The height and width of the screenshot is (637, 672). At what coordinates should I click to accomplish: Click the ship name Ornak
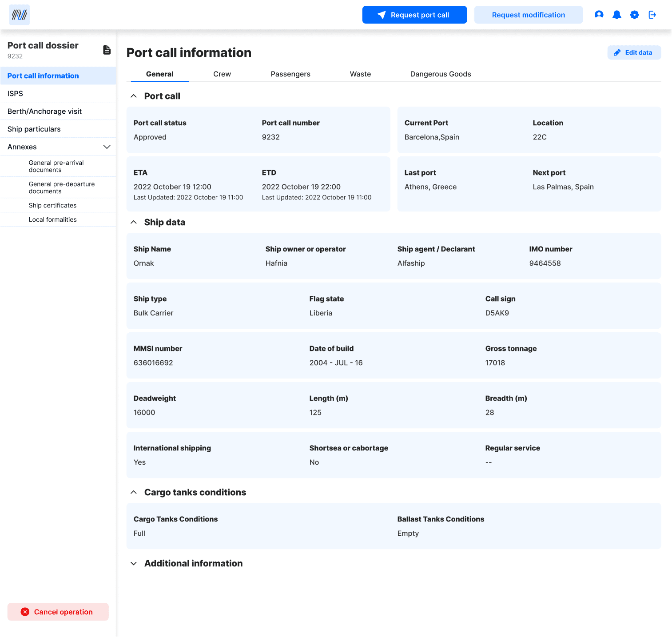point(143,263)
